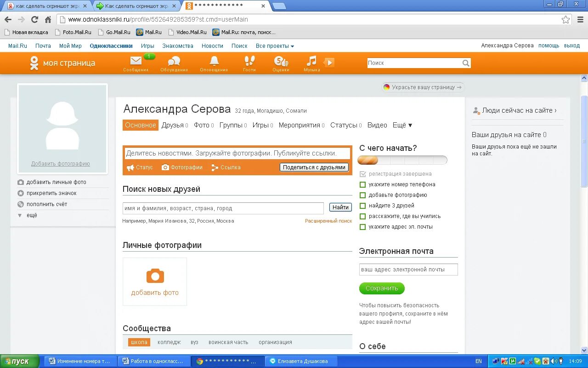The width and height of the screenshot is (588, 368).
Task: Click green 'Сохранить' button
Action: (x=382, y=288)
